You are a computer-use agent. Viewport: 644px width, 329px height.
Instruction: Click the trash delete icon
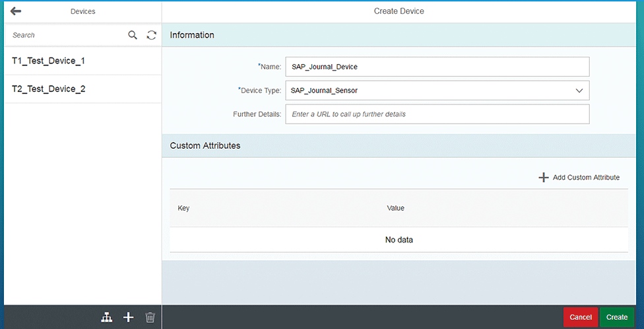click(150, 318)
